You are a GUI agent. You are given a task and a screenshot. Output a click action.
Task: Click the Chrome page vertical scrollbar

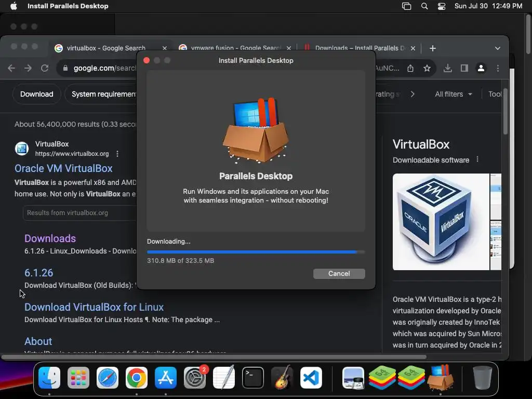(x=505, y=111)
